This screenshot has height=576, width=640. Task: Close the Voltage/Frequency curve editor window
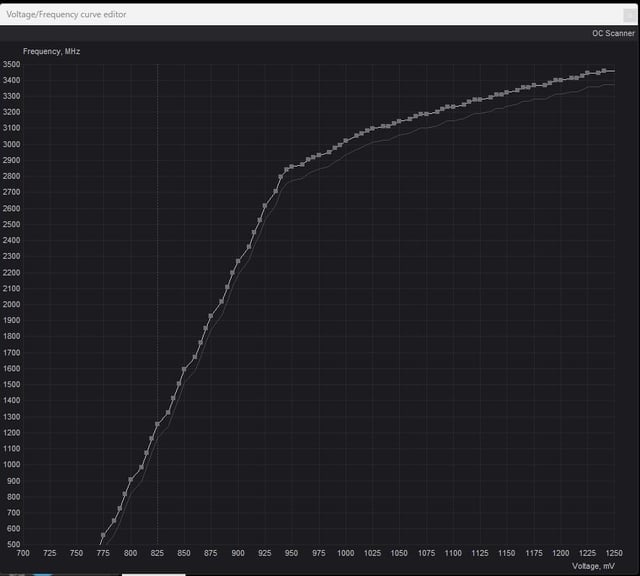click(629, 15)
